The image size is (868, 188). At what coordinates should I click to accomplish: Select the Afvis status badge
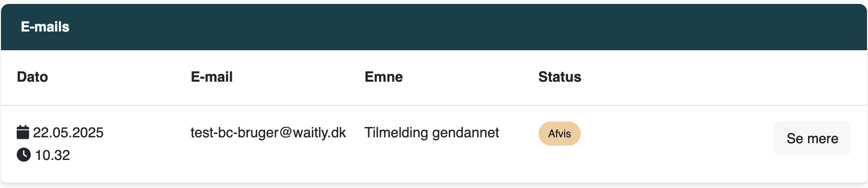pyautogui.click(x=559, y=133)
